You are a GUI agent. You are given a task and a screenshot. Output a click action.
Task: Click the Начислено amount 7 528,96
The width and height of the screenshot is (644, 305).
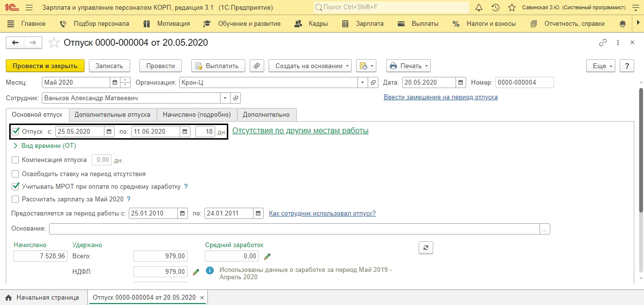point(40,256)
